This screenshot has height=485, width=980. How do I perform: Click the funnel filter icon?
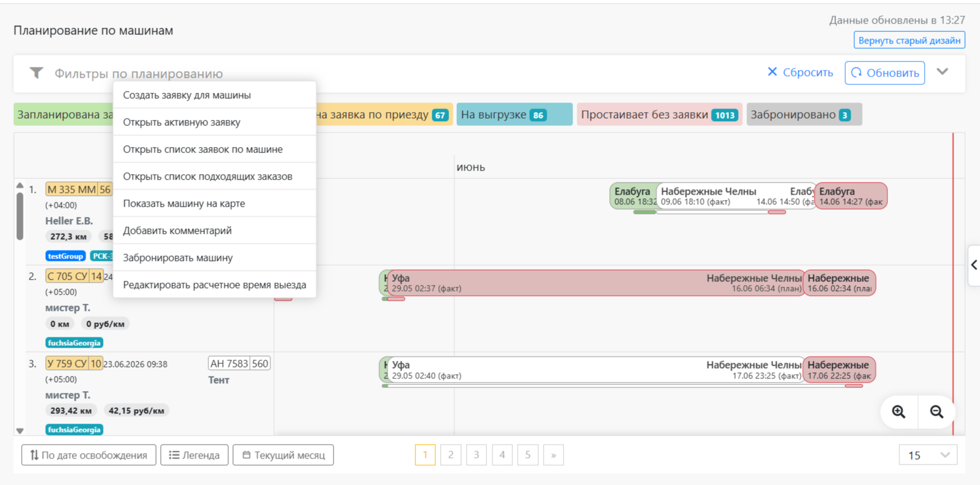point(36,74)
